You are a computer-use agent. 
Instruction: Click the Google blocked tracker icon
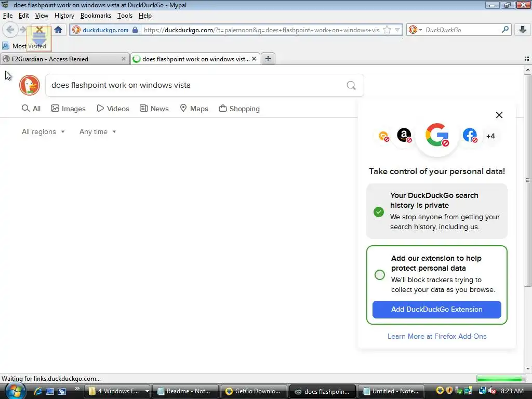[x=437, y=135]
